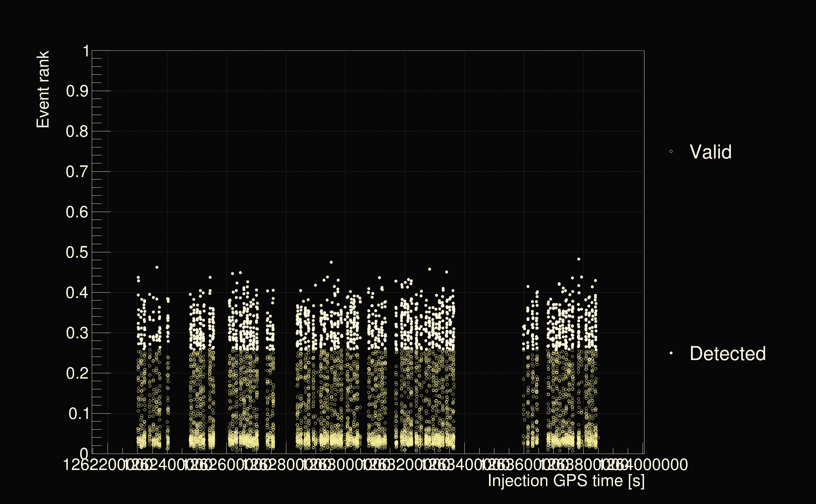Click the Detected legend filled-dot marker
Screen dimensions: 816x504
[x=671, y=353]
